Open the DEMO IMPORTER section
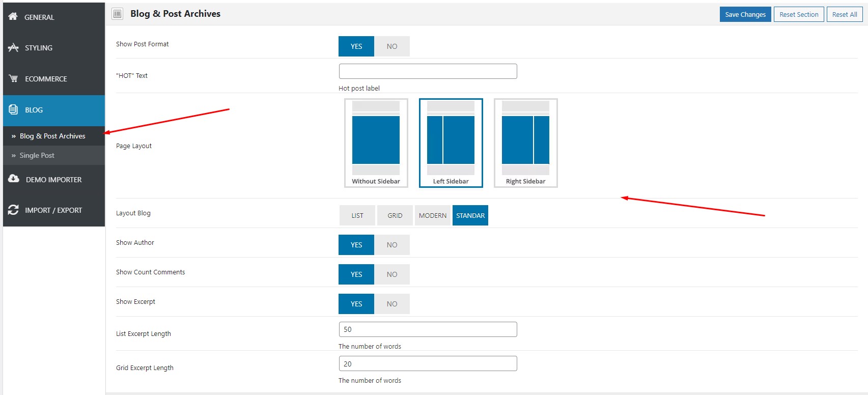This screenshot has width=868, height=395. coord(54,180)
